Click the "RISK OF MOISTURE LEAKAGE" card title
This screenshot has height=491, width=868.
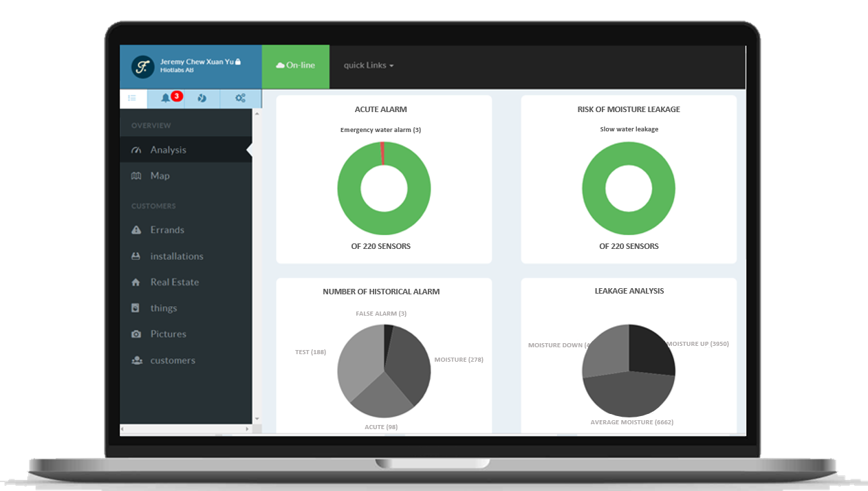click(629, 109)
